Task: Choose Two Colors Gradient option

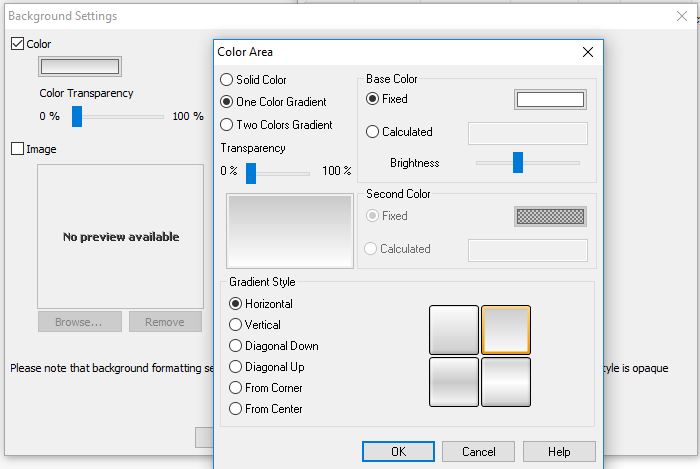Action: coord(227,125)
